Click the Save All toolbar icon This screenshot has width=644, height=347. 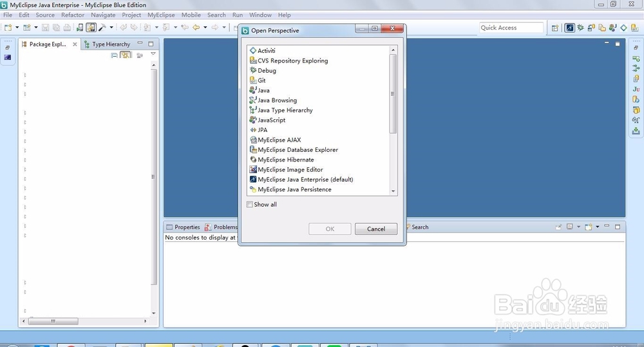point(56,28)
